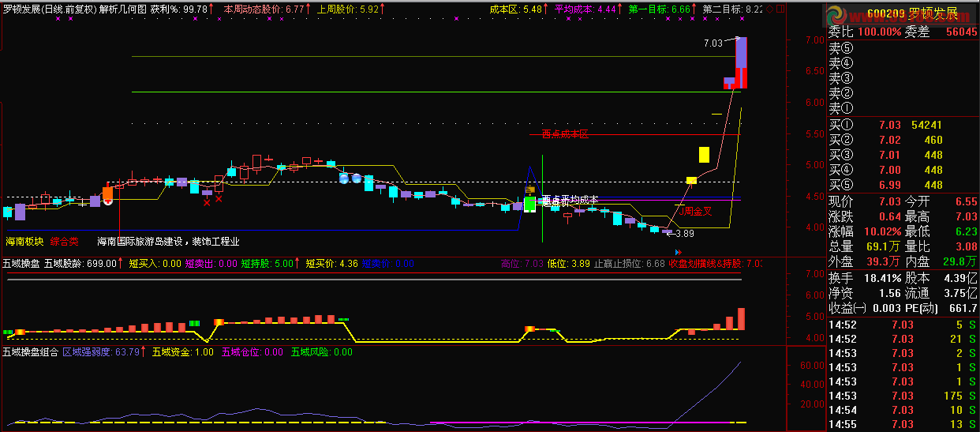Select the 海南板块 sector label

click(x=24, y=242)
